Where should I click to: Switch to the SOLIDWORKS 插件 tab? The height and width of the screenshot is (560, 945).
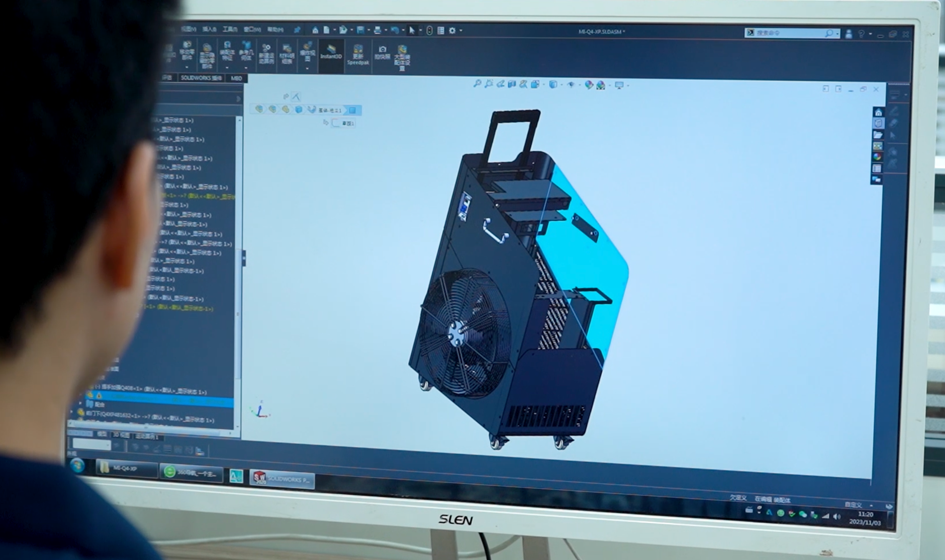[201, 78]
